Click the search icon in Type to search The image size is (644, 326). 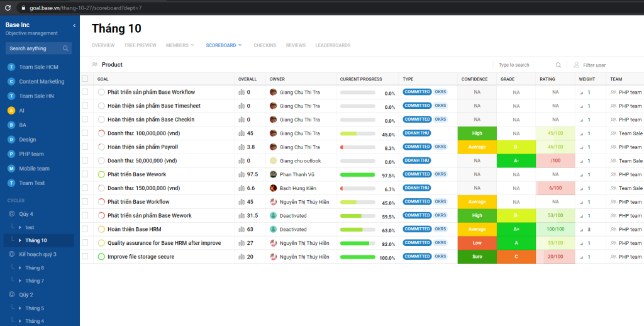558,65
